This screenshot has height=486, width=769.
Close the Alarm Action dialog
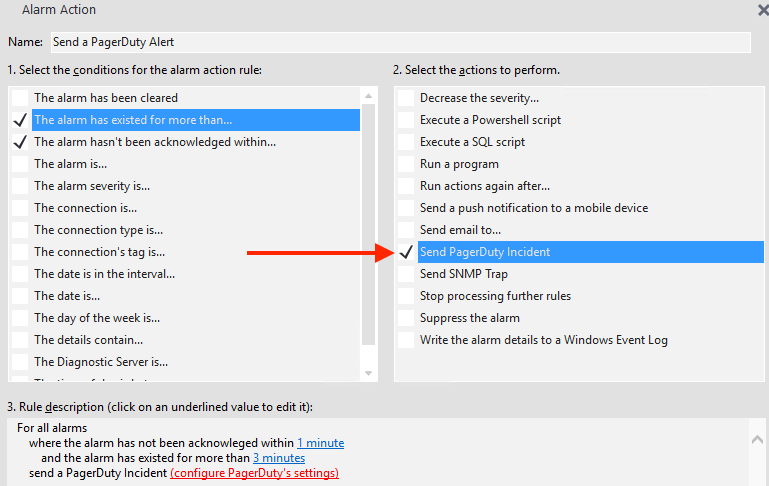click(763, 10)
